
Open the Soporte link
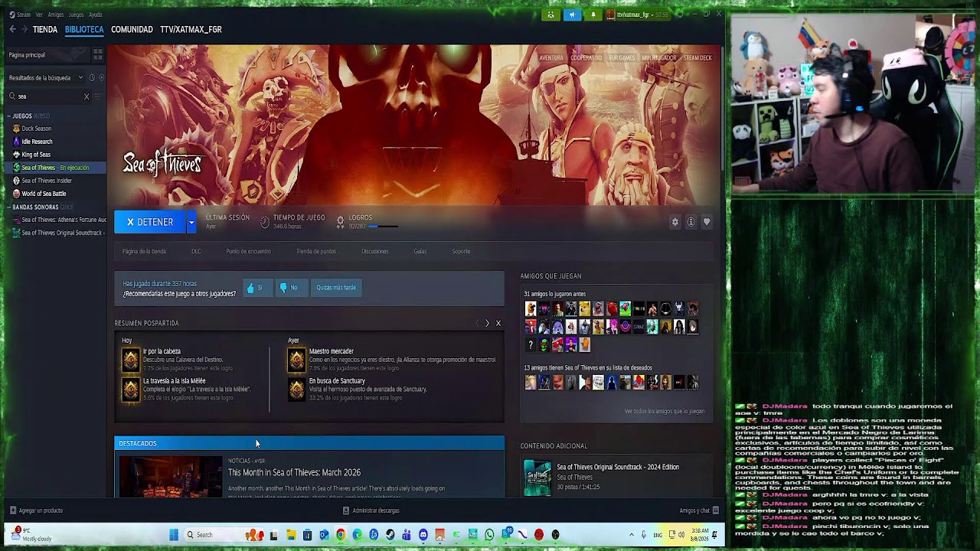(x=461, y=251)
